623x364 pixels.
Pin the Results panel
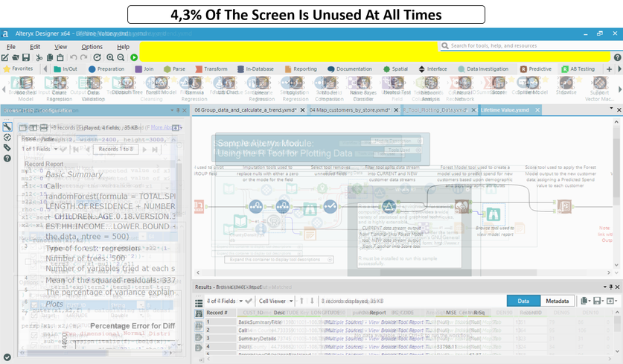pyautogui.click(x=610, y=287)
